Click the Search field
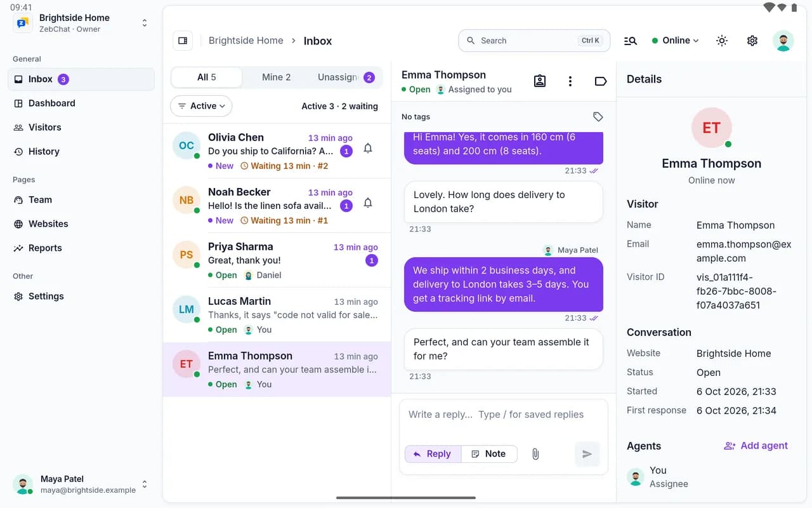This screenshot has width=812, height=508. [x=534, y=41]
